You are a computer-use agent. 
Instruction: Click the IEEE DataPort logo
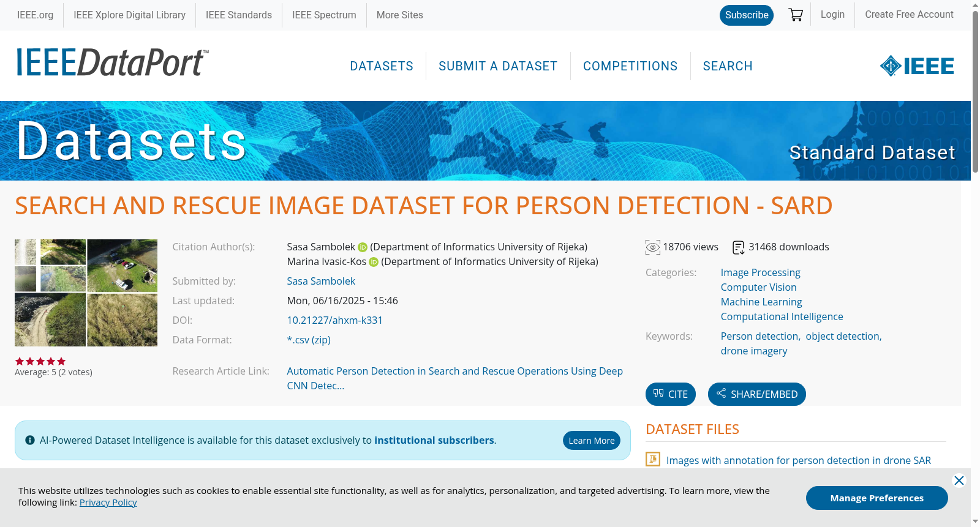click(x=112, y=62)
